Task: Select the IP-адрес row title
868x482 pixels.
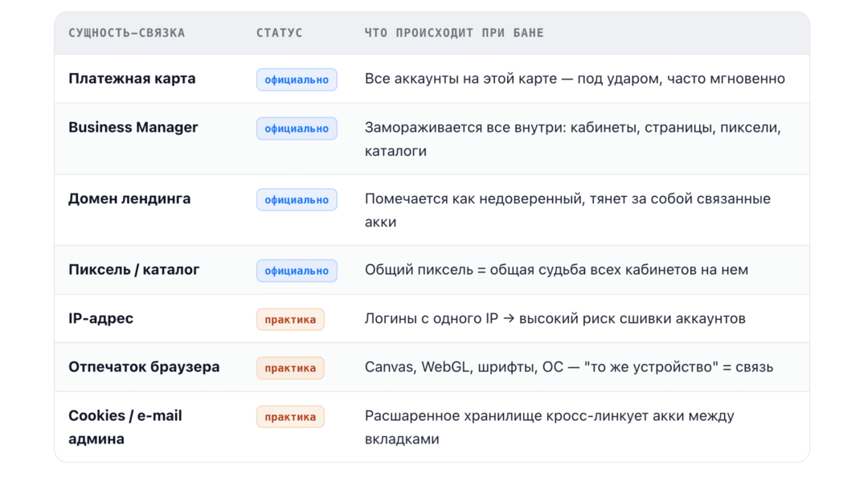Action: pos(100,318)
